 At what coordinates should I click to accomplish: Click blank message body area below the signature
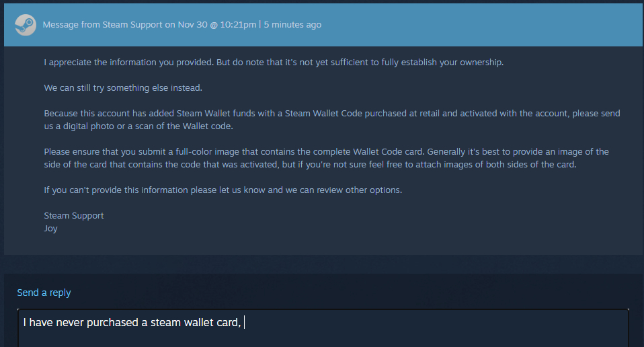tap(336, 242)
